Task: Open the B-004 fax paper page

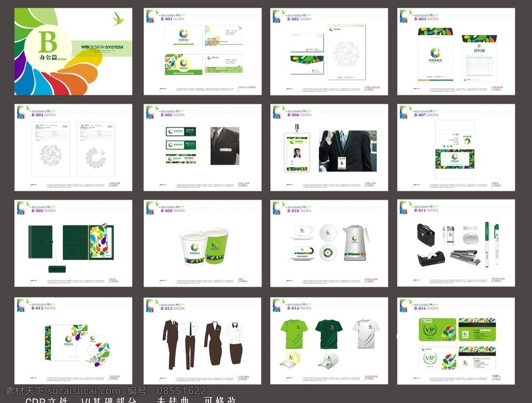Action: tap(73, 147)
